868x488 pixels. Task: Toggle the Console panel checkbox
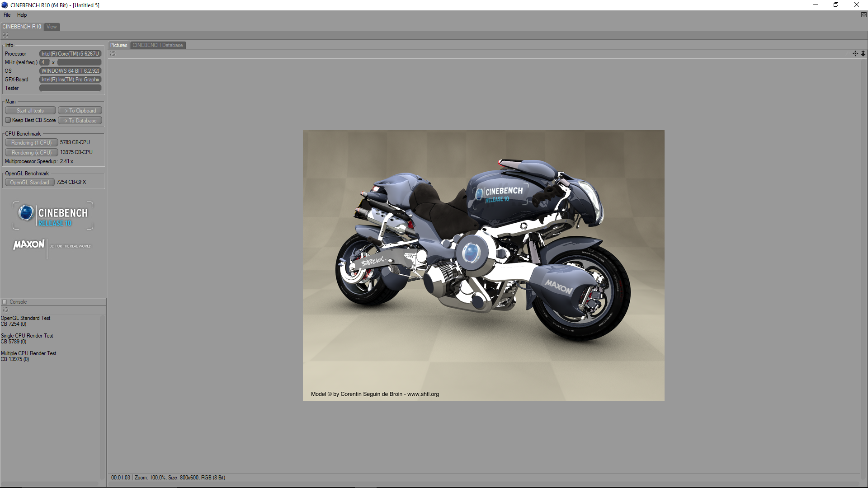[x=5, y=302]
